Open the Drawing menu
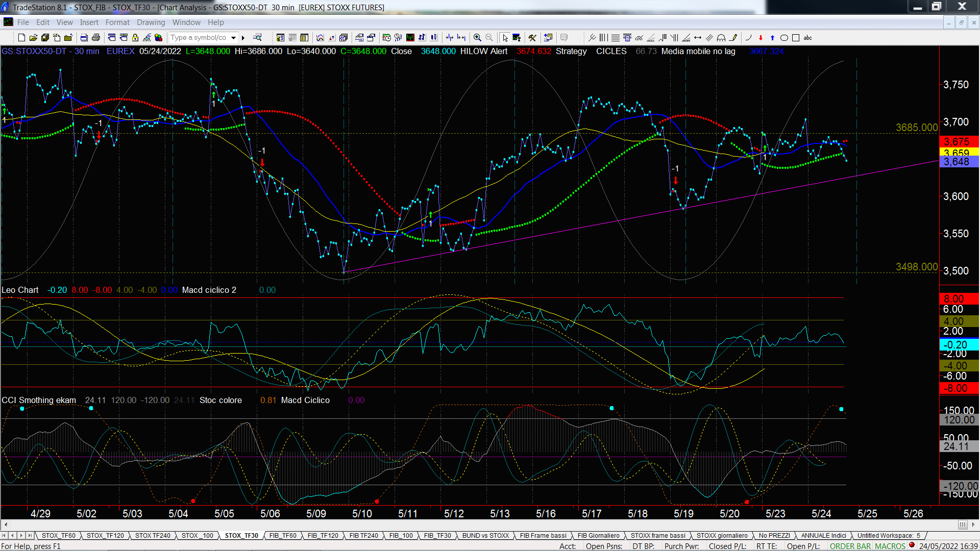This screenshot has width=980, height=551. (151, 22)
